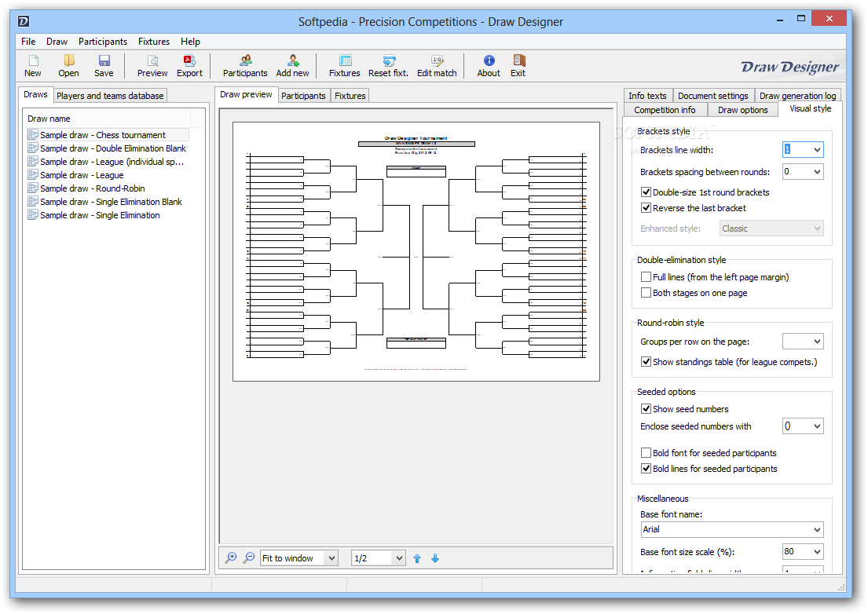This screenshot has width=868, height=614.
Task: Go to previous page with up arrow
Action: [417, 558]
